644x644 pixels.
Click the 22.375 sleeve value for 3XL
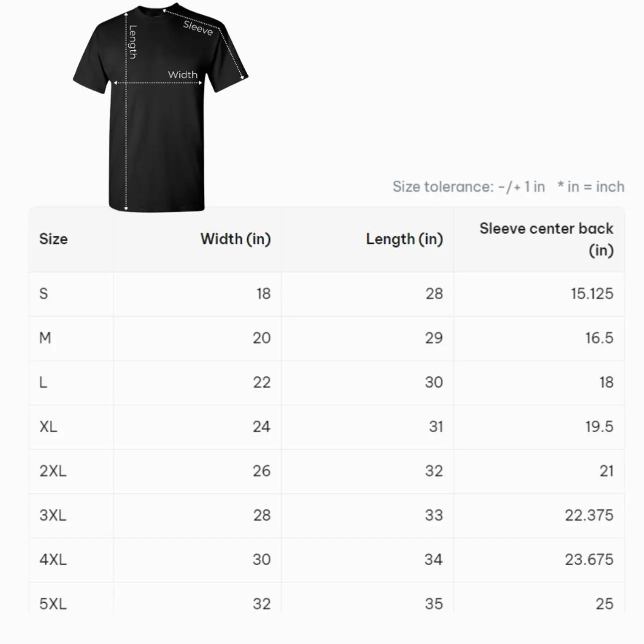coord(589,515)
